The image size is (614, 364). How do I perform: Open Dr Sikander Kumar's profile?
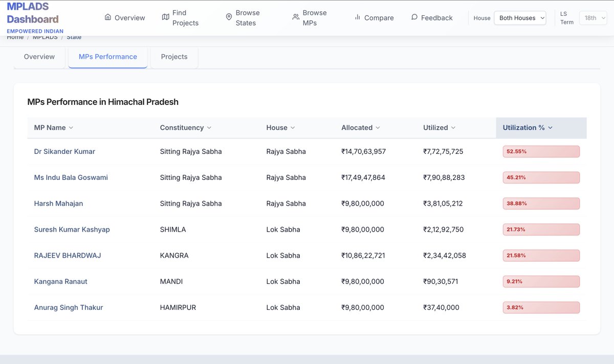[64, 151]
